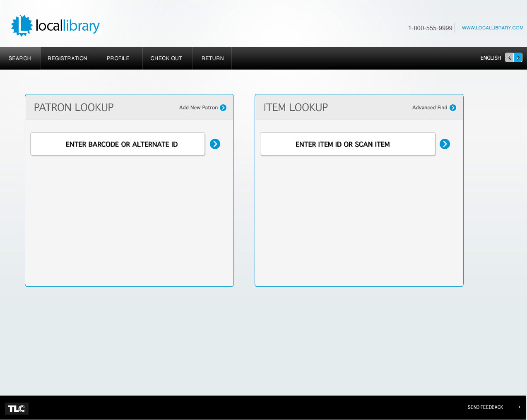Viewport: 527px width, 420px height.
Task: Switch to previous language with the left chevron
Action: tap(509, 58)
